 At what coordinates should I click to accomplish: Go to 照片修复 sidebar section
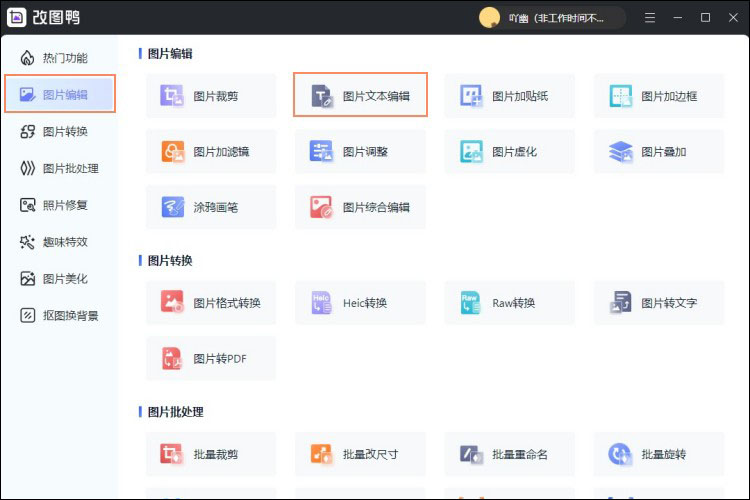tap(59, 205)
